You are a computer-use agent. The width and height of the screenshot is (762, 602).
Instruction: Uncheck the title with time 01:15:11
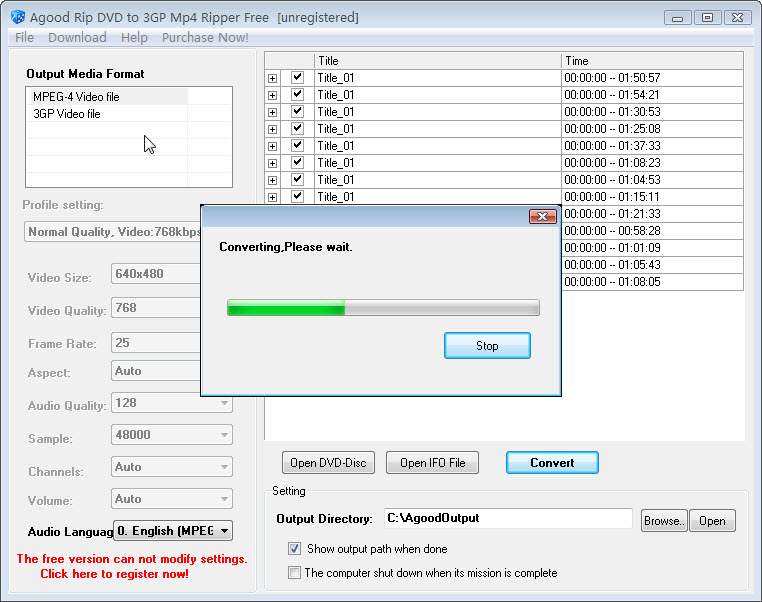pos(297,196)
